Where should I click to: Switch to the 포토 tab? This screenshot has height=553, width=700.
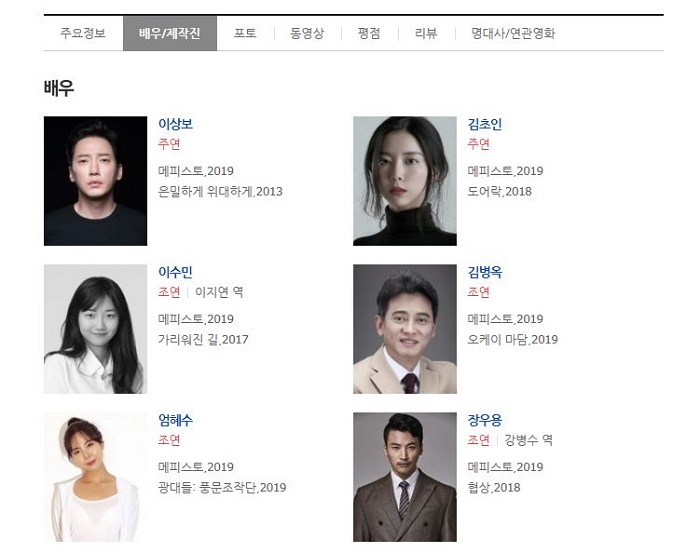(x=245, y=33)
